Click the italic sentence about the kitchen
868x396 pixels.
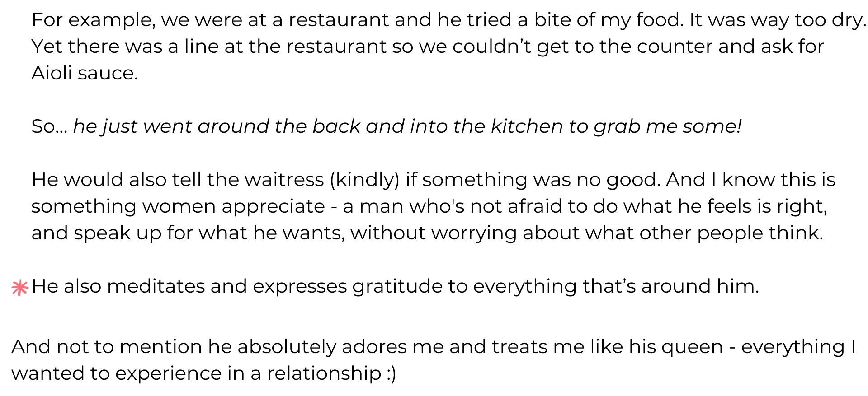[x=407, y=127]
